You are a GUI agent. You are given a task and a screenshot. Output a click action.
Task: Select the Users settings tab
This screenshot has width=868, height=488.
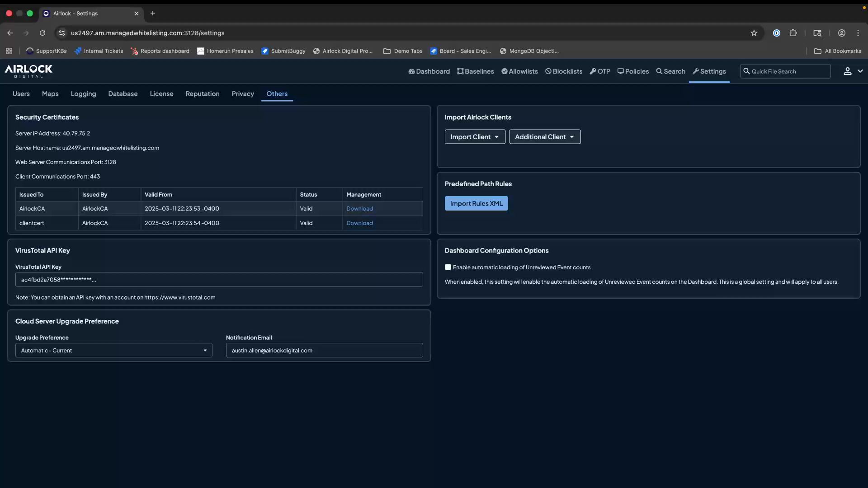(x=21, y=94)
